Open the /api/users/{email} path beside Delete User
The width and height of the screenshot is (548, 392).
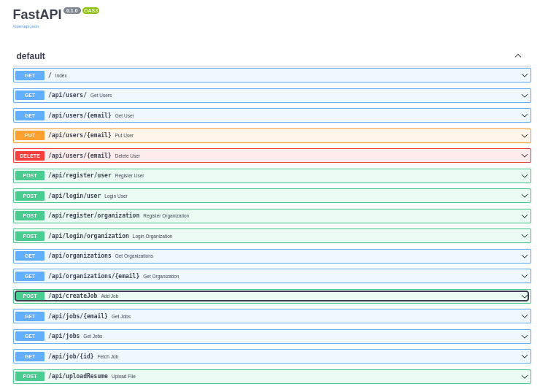pos(80,155)
